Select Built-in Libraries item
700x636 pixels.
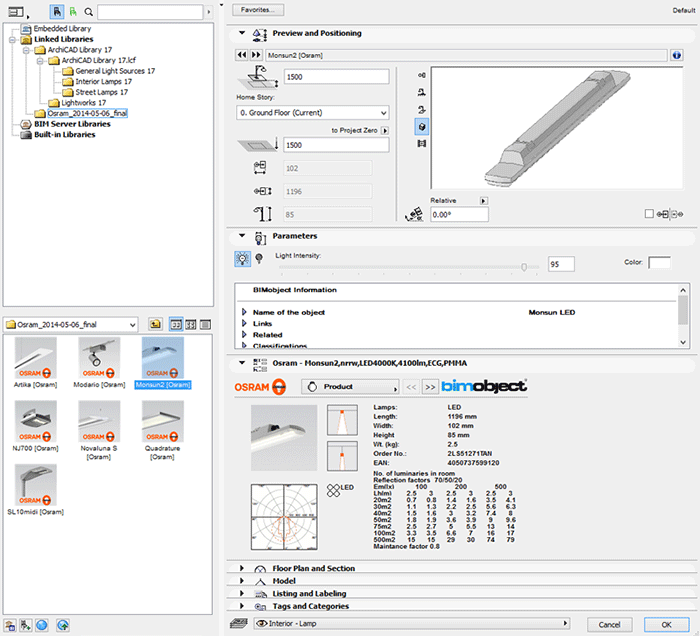pyautogui.click(x=65, y=135)
